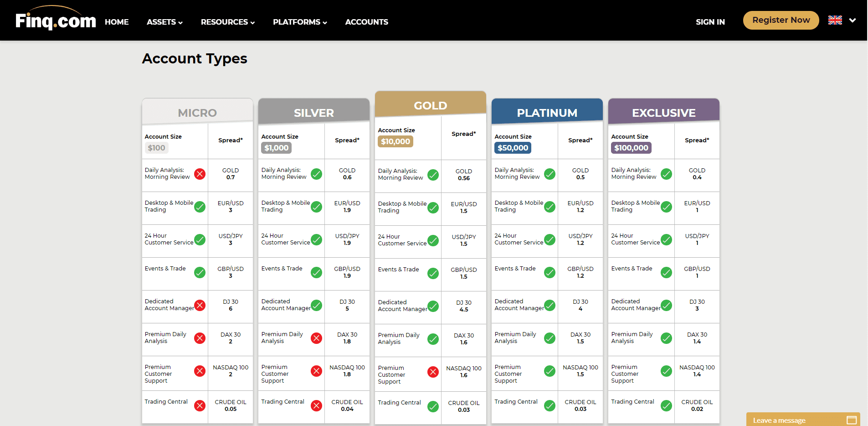Select the UK flag language icon
This screenshot has height=426, width=868.
(x=835, y=20)
